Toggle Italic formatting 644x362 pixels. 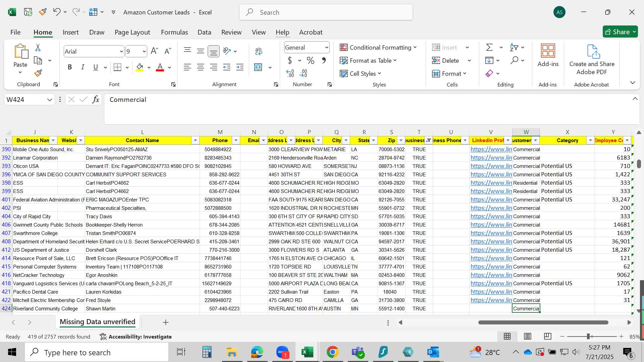pyautogui.click(x=83, y=67)
